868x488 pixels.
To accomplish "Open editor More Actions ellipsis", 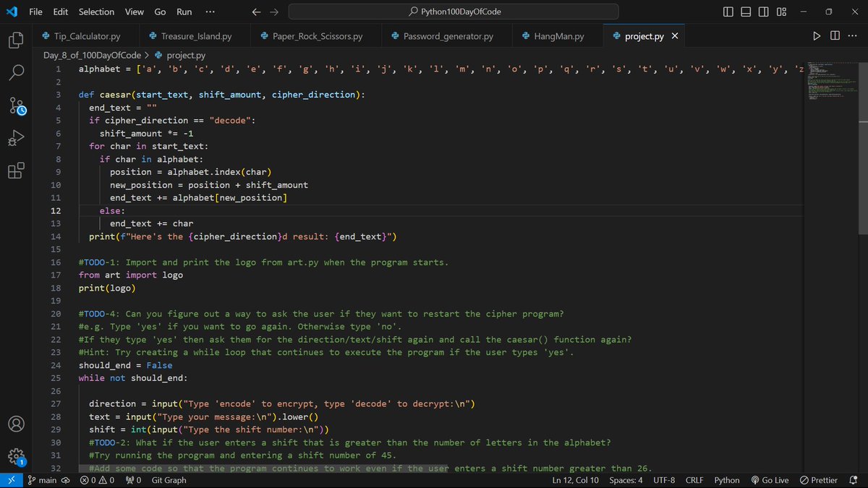I will coord(853,36).
